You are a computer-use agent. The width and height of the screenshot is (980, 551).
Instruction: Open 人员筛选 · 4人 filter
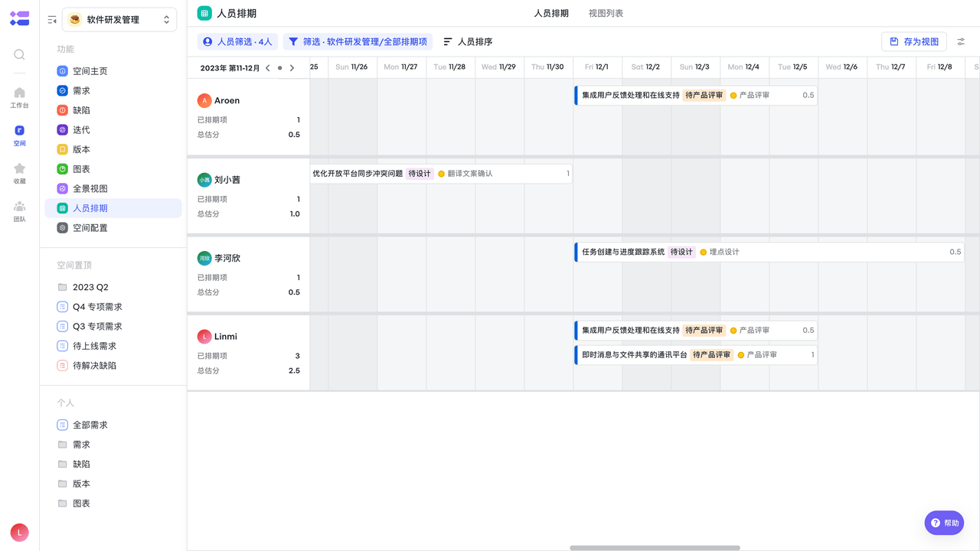237,42
